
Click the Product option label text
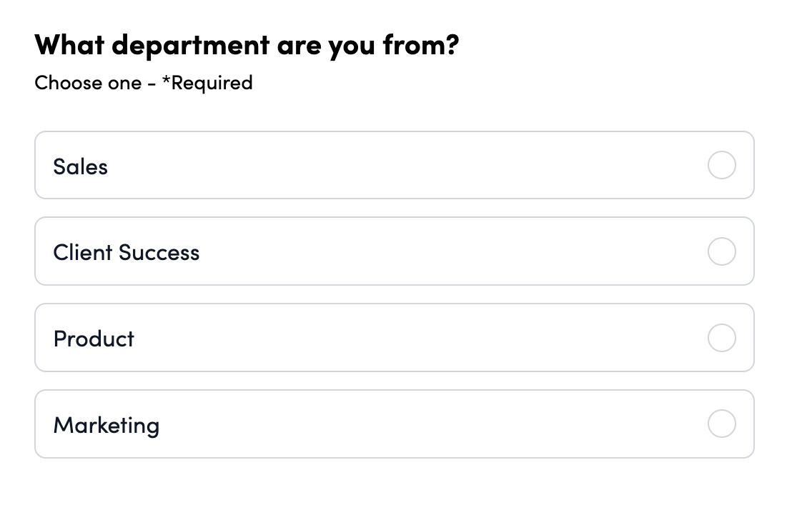94,339
